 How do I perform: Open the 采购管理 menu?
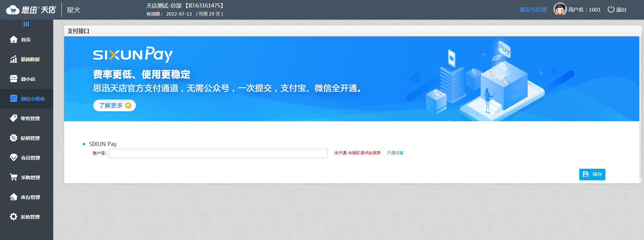pyautogui.click(x=26, y=177)
